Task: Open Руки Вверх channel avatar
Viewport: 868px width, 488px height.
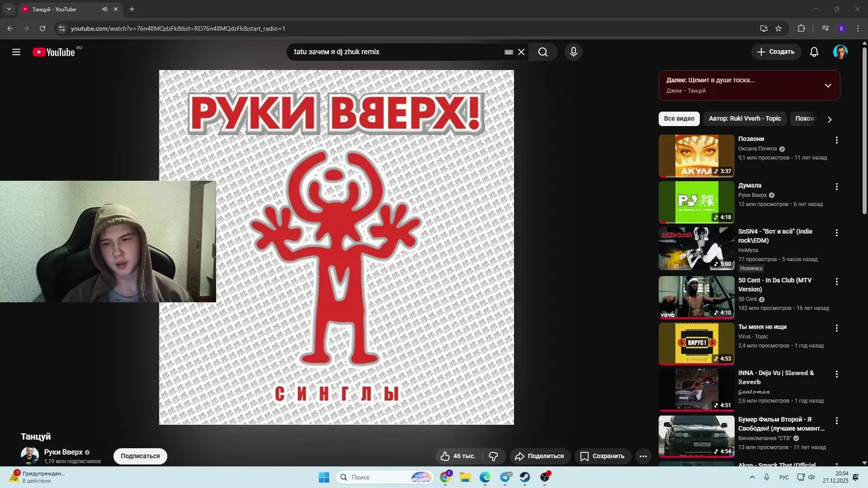Action: coord(29,455)
